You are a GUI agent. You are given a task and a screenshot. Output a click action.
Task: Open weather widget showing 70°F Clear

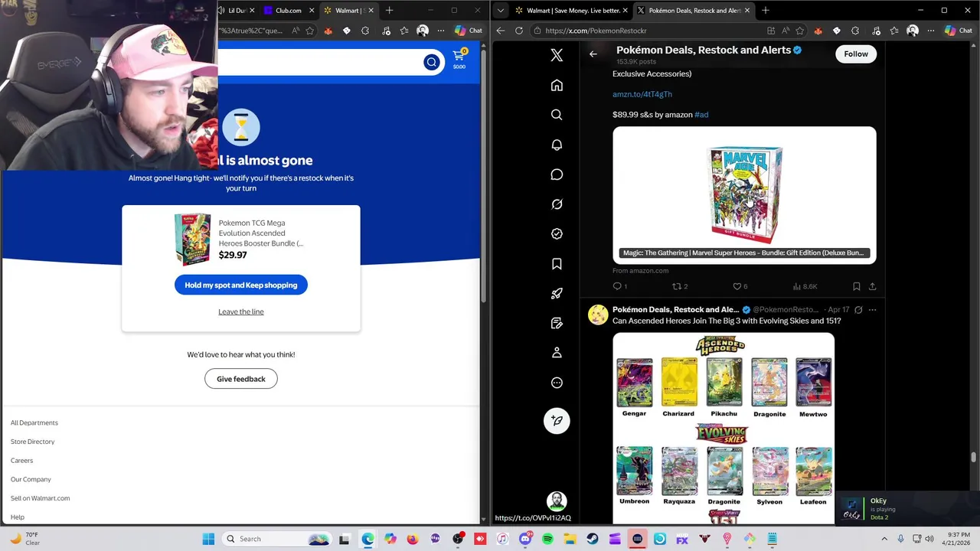point(25,539)
